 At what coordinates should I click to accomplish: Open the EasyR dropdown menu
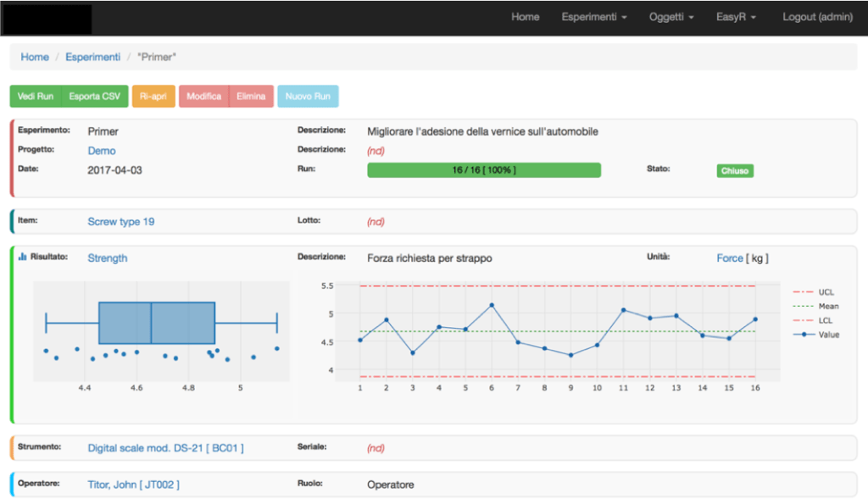[x=736, y=17]
